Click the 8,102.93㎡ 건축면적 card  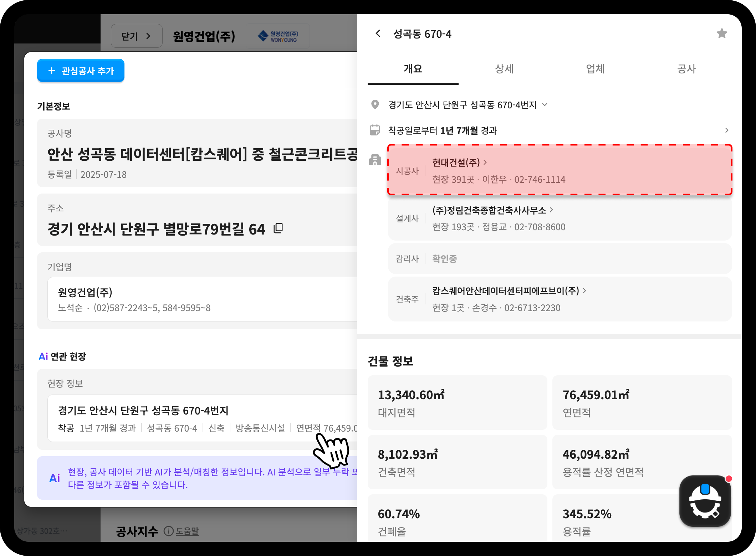click(457, 462)
